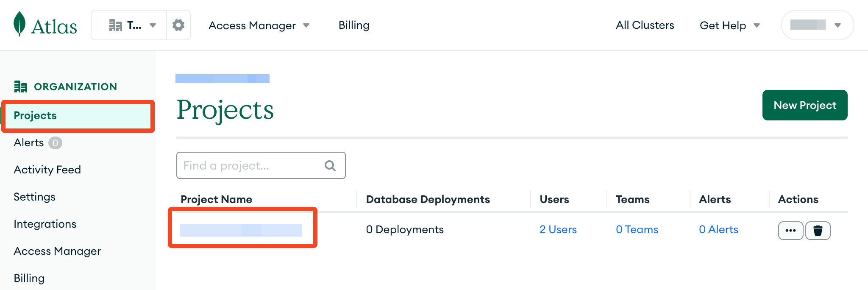Open Access Manager in the sidebar
868x290 pixels.
click(57, 251)
